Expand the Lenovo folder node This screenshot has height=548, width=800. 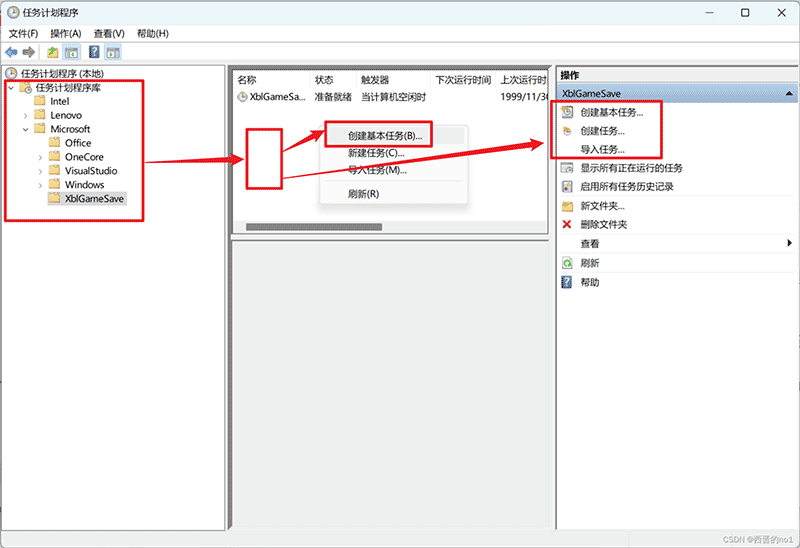26,115
